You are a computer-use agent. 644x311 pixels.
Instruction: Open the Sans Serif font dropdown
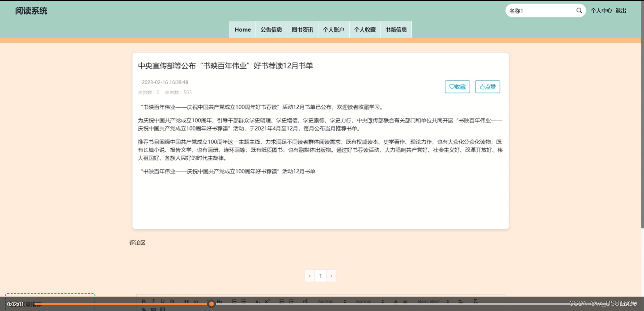[x=434, y=302]
